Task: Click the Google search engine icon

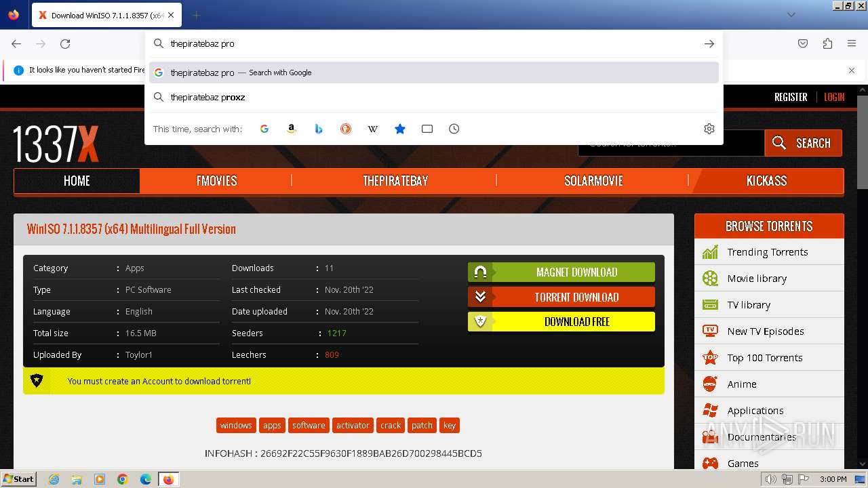Action: [x=264, y=129]
